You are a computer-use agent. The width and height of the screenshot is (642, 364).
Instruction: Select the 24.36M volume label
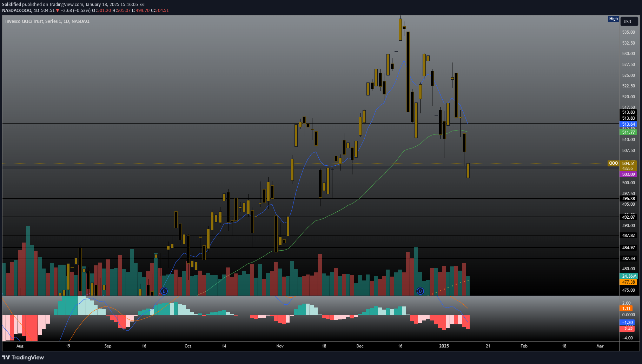coord(628,276)
